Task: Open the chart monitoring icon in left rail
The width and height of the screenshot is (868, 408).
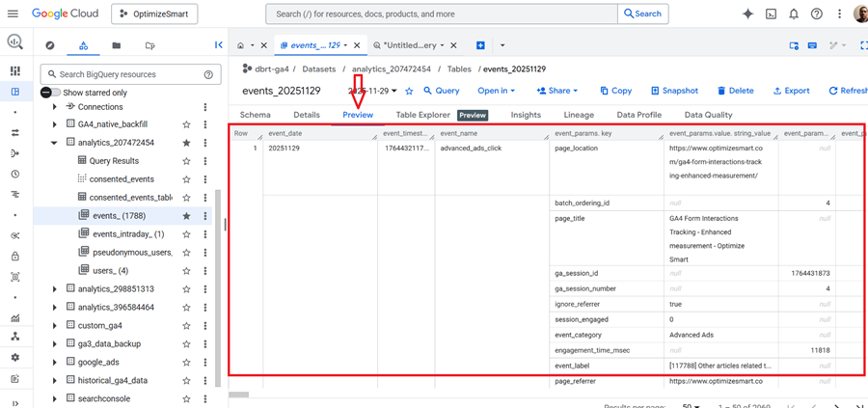Action: [15, 317]
